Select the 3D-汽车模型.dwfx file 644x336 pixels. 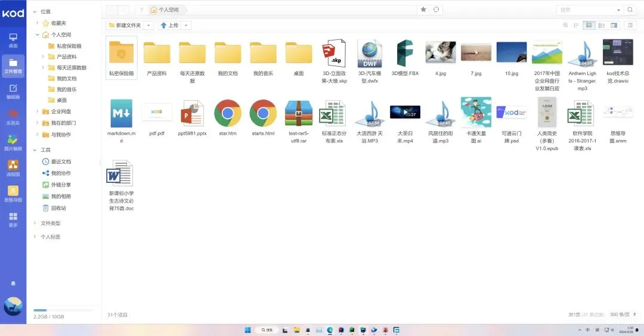click(x=370, y=61)
